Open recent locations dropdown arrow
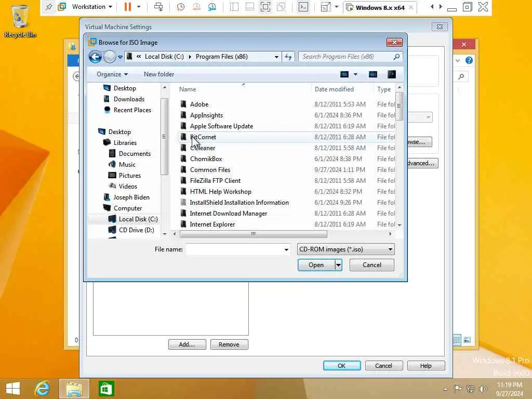Image resolution: width=532 pixels, height=399 pixels. coord(120,57)
